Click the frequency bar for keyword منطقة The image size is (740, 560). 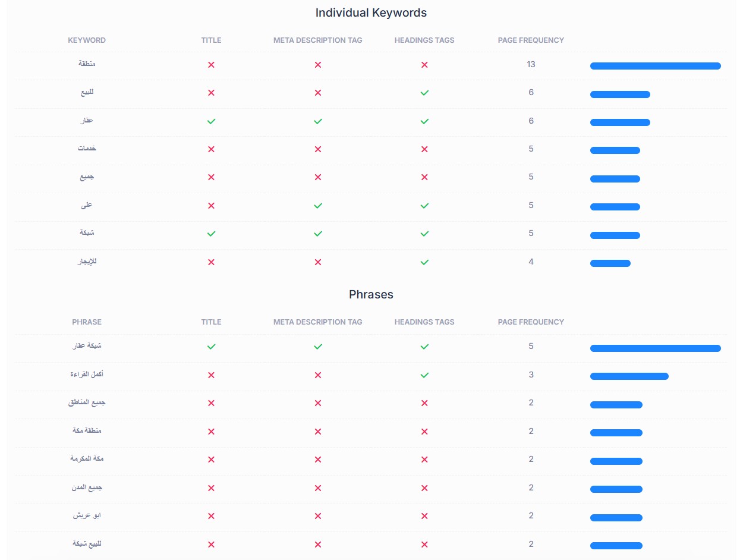click(x=655, y=66)
